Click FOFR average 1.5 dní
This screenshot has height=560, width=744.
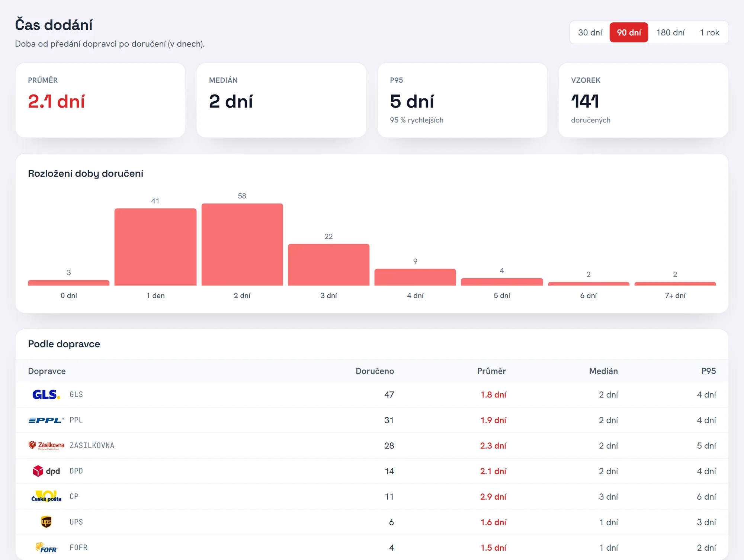point(493,548)
